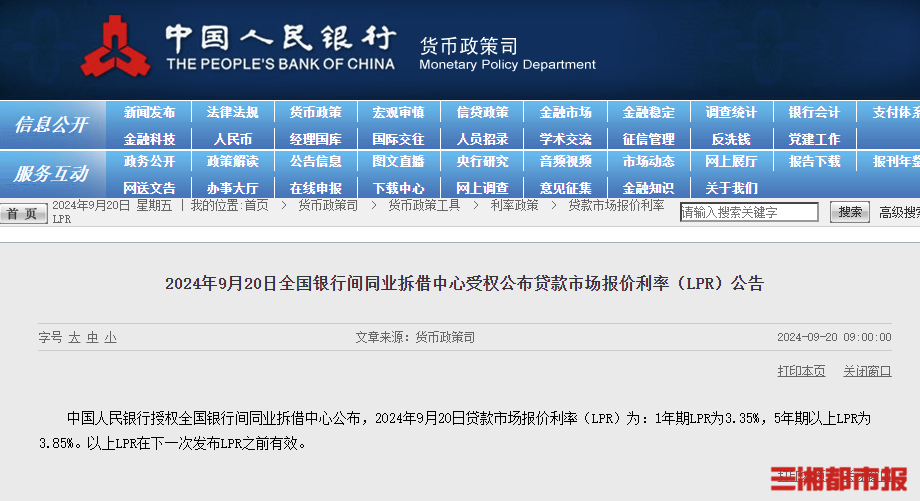This screenshot has width=920, height=501.
Task: Set font size to small (小)
Action: click(x=110, y=338)
